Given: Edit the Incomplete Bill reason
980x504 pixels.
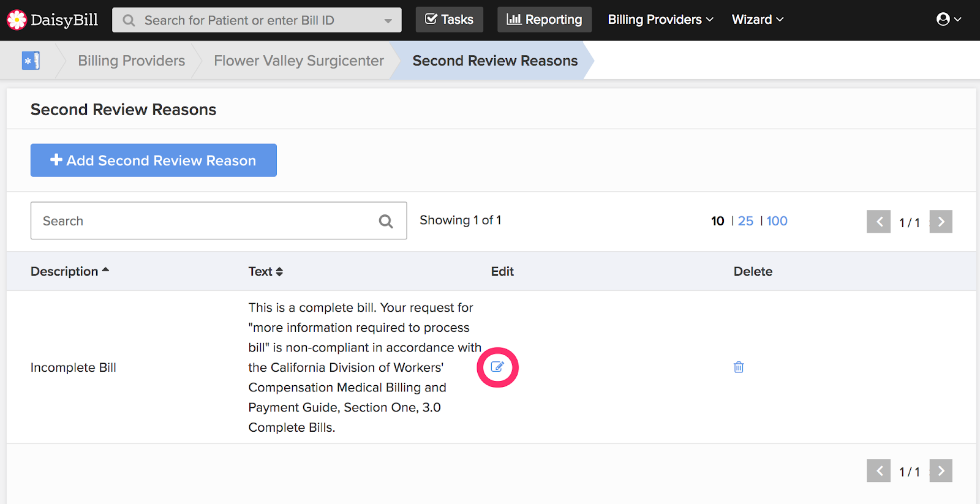Looking at the screenshot, I should tap(497, 367).
